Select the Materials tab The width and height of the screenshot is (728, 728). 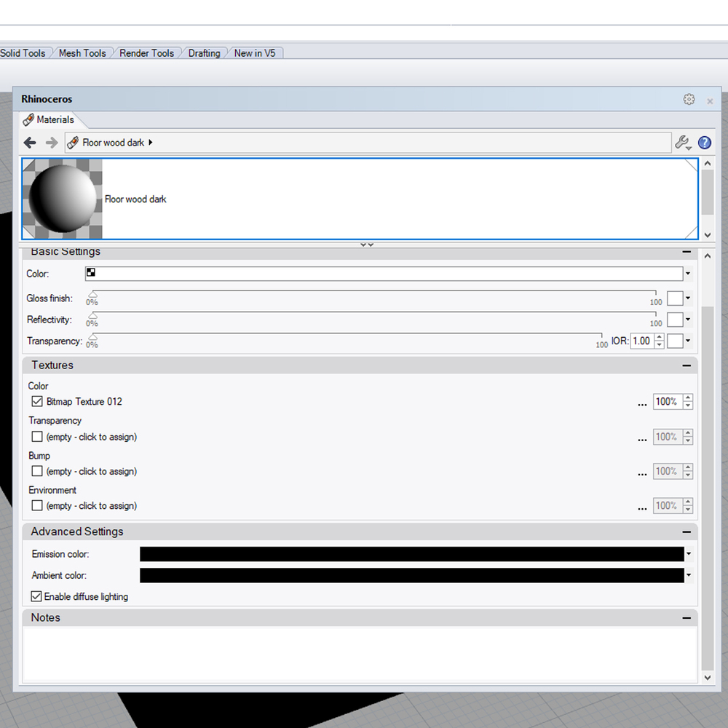55,120
